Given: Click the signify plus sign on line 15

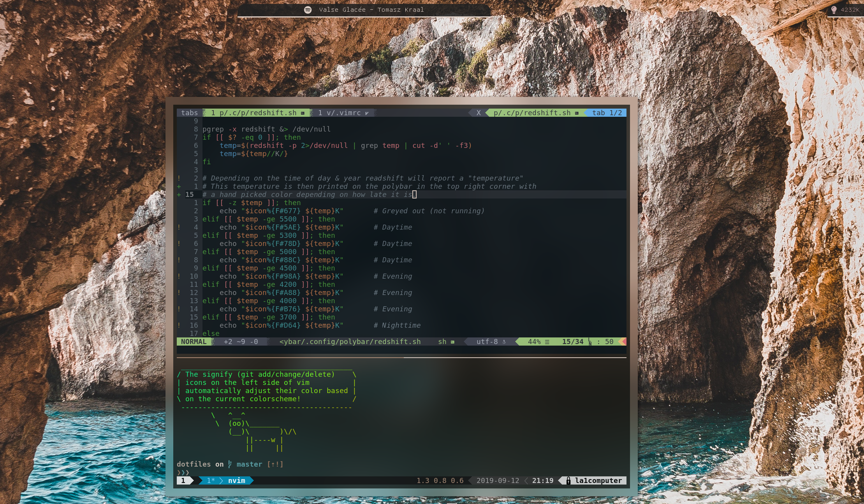Looking at the screenshot, I should pyautogui.click(x=179, y=195).
